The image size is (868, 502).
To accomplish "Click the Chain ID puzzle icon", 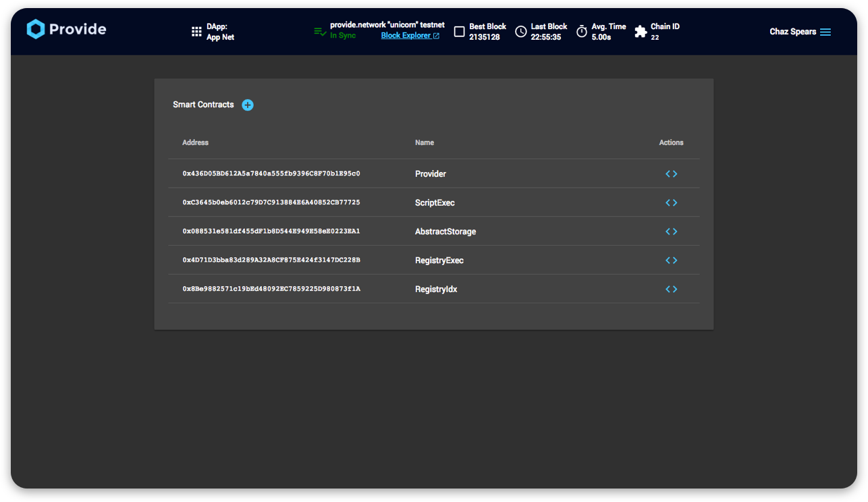I will point(641,32).
